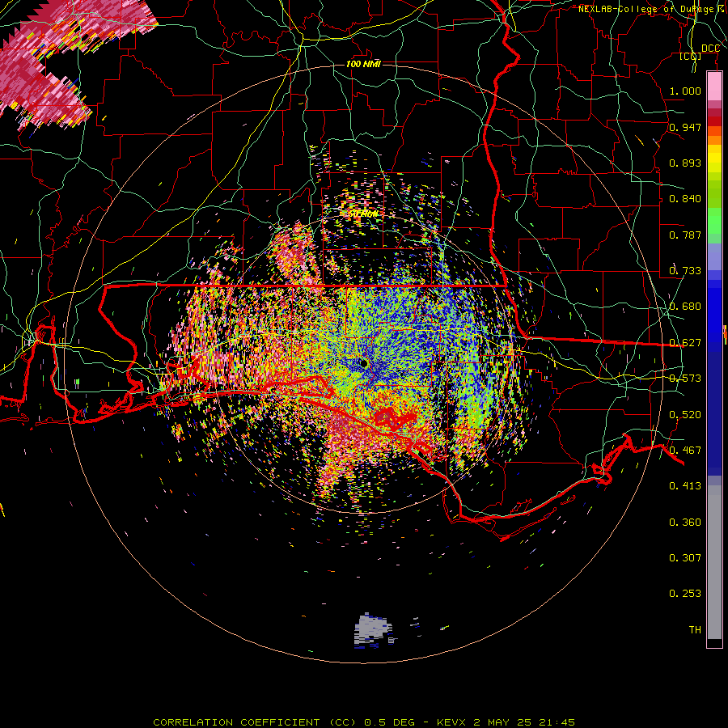Viewport: 728px width, 728px height.
Task: Click the 0.360 scale value
Action: click(x=685, y=523)
